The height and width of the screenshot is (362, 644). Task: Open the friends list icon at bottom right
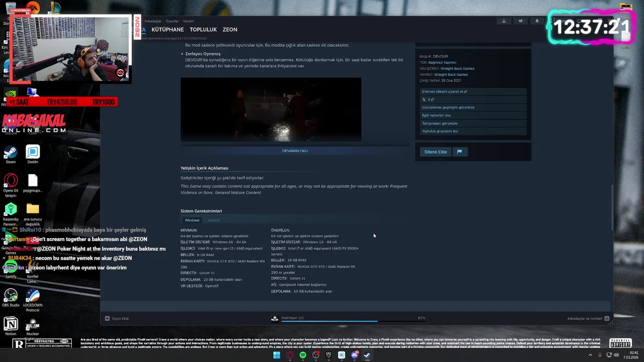607,318
